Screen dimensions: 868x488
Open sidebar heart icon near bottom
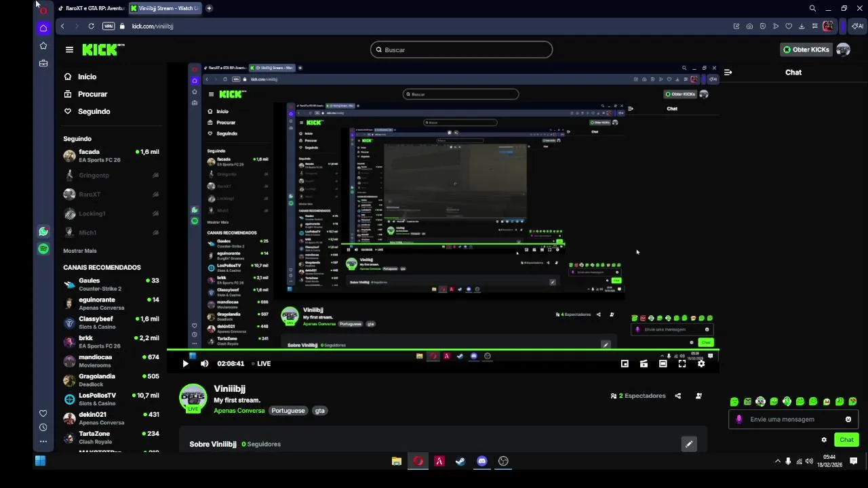point(43,413)
